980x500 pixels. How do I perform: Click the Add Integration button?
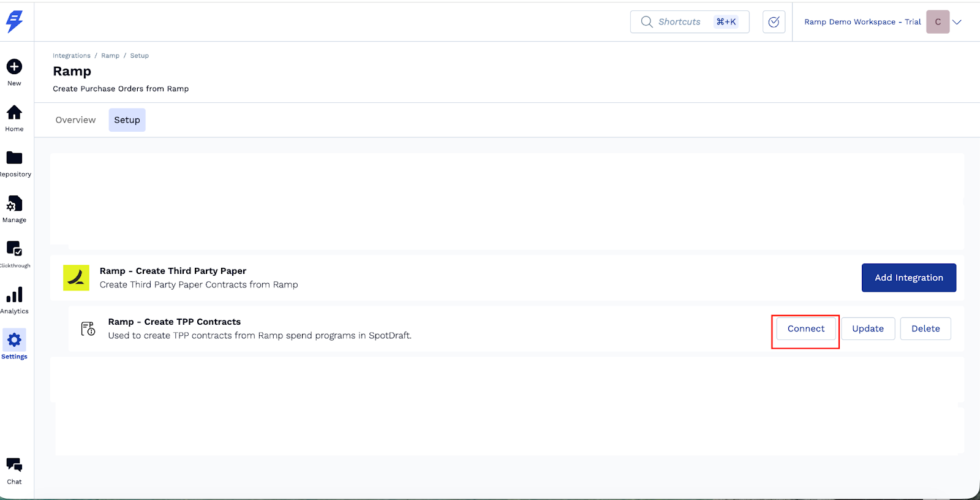pos(909,278)
